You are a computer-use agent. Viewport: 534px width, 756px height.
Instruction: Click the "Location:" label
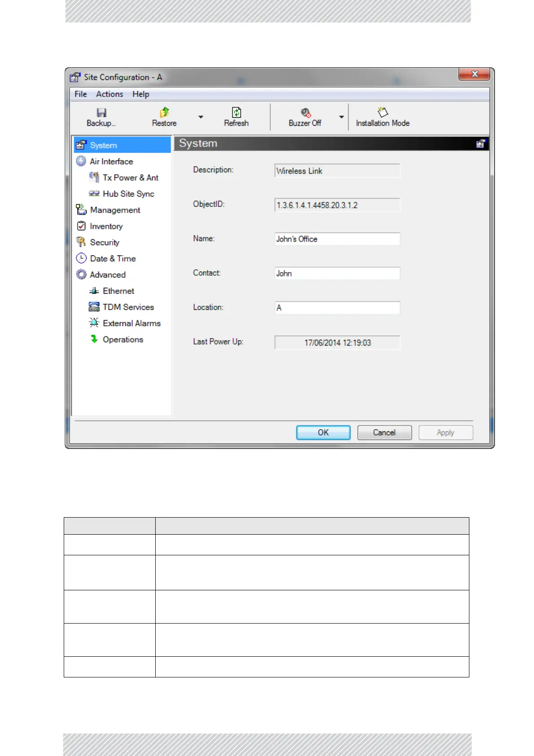tap(208, 308)
